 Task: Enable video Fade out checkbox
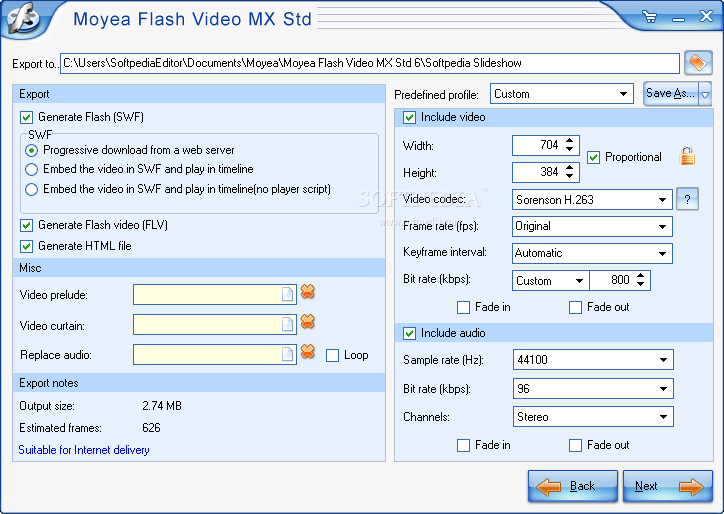click(x=575, y=307)
